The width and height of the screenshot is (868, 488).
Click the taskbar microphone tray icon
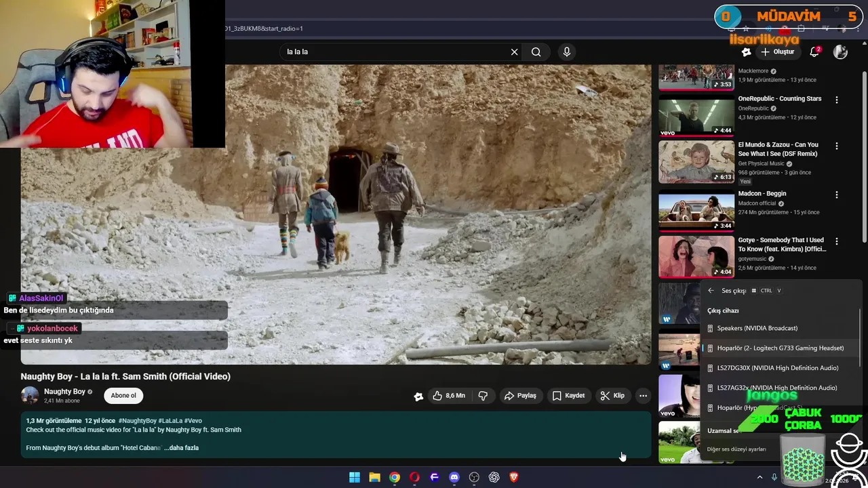774,477
